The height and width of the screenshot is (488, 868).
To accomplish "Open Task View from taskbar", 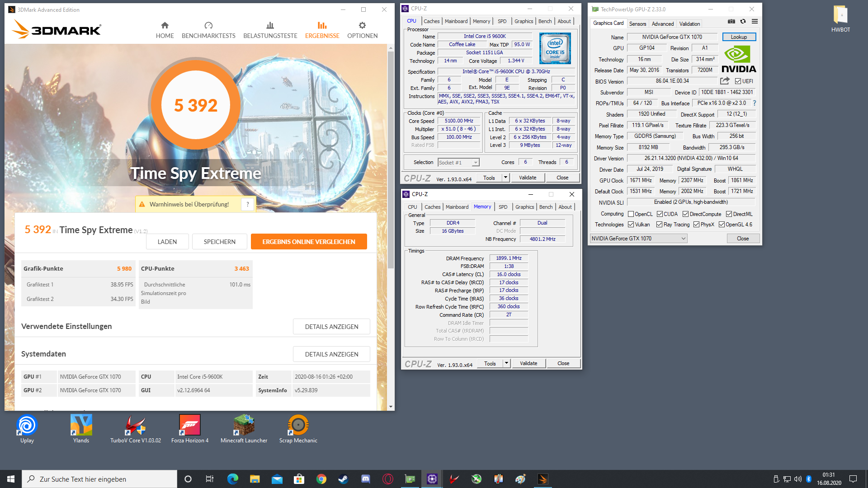I will [x=210, y=479].
